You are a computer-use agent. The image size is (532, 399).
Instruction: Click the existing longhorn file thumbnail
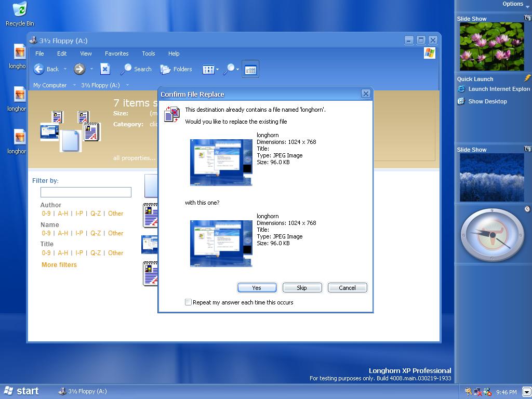click(x=221, y=162)
